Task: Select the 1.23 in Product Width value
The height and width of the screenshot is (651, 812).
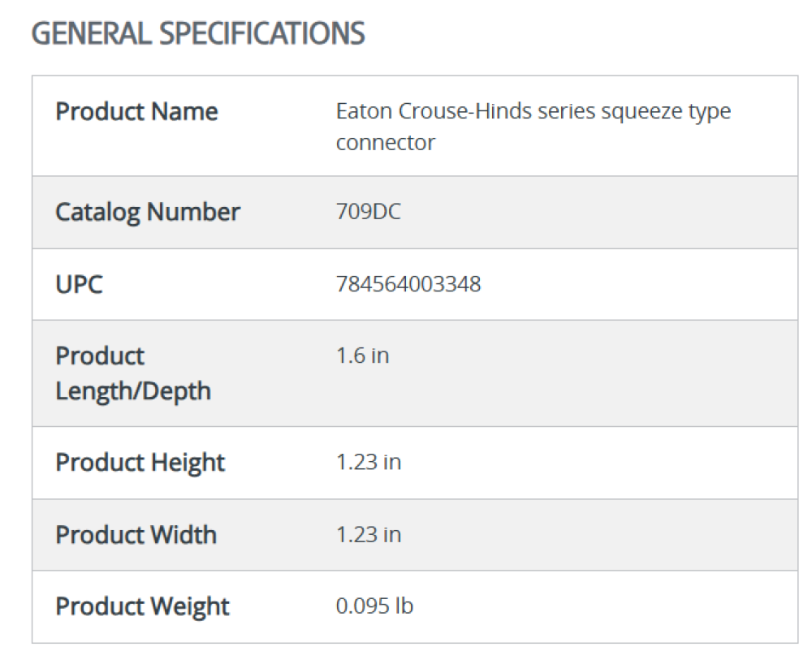Action: tap(369, 534)
